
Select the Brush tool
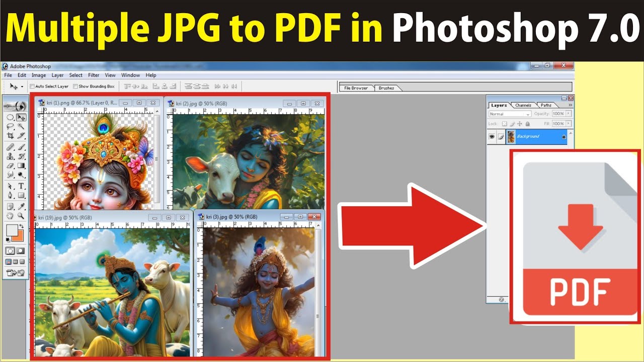(21, 148)
